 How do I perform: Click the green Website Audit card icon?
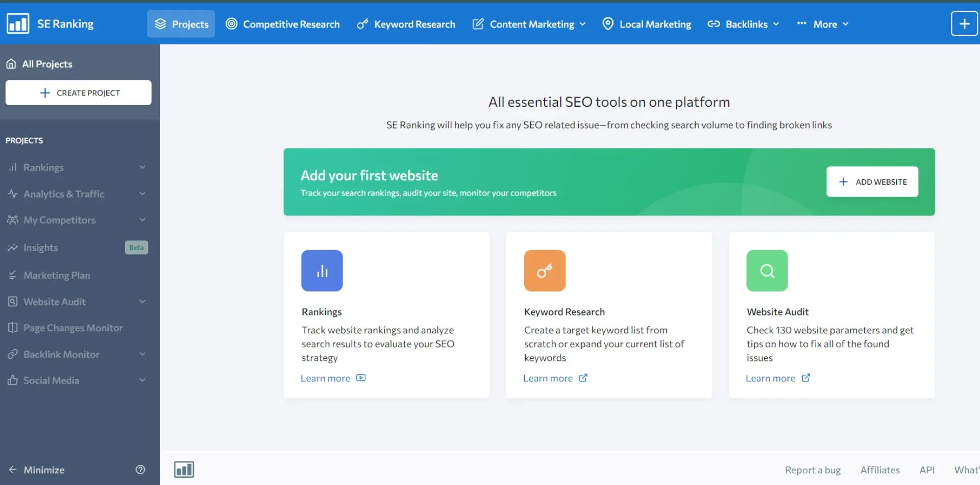click(767, 271)
